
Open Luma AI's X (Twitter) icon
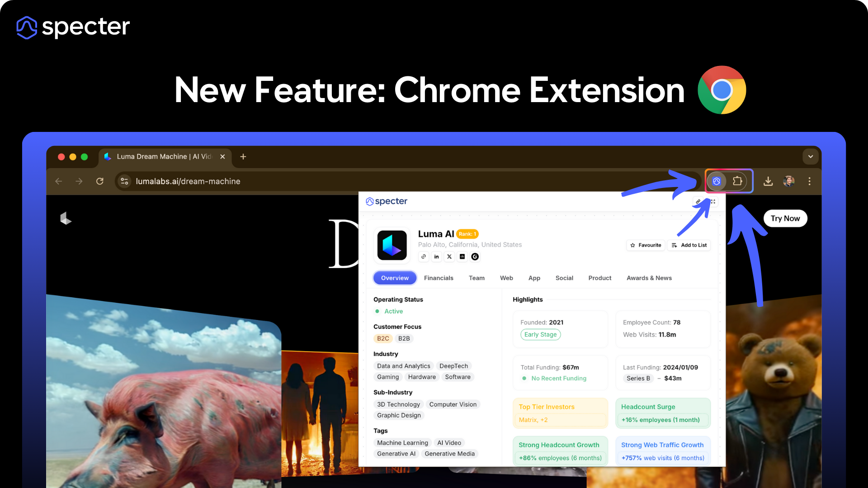click(449, 257)
